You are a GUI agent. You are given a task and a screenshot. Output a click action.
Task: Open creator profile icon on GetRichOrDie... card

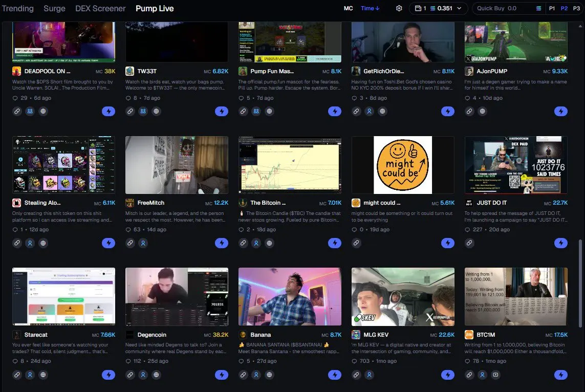(370, 111)
